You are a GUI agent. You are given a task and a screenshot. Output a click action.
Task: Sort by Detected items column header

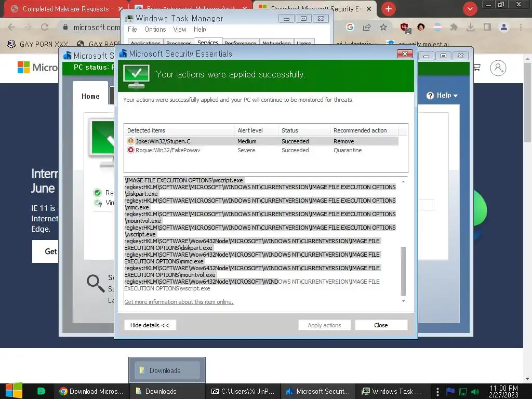pos(179,130)
